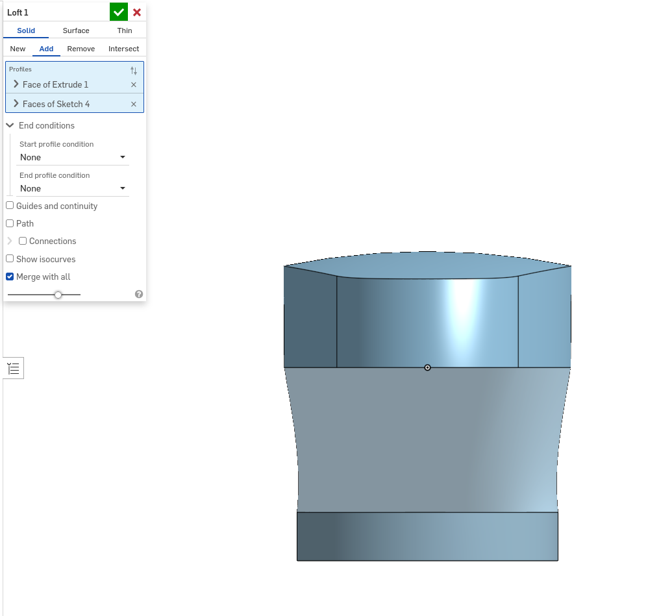The height and width of the screenshot is (616, 672).
Task: Click the "End profile condition" label
Action: (55, 175)
